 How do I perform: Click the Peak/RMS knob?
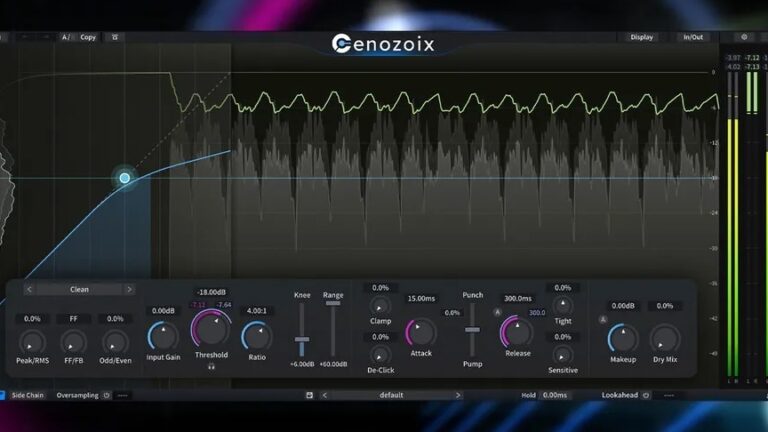pyautogui.click(x=32, y=342)
